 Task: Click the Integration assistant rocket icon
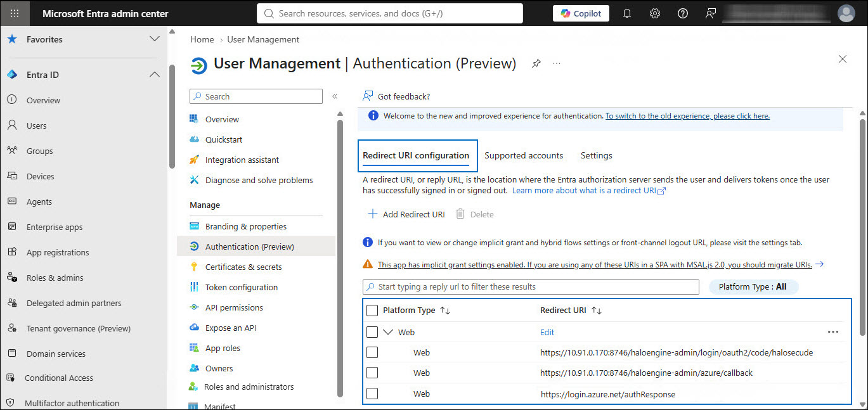click(x=195, y=160)
